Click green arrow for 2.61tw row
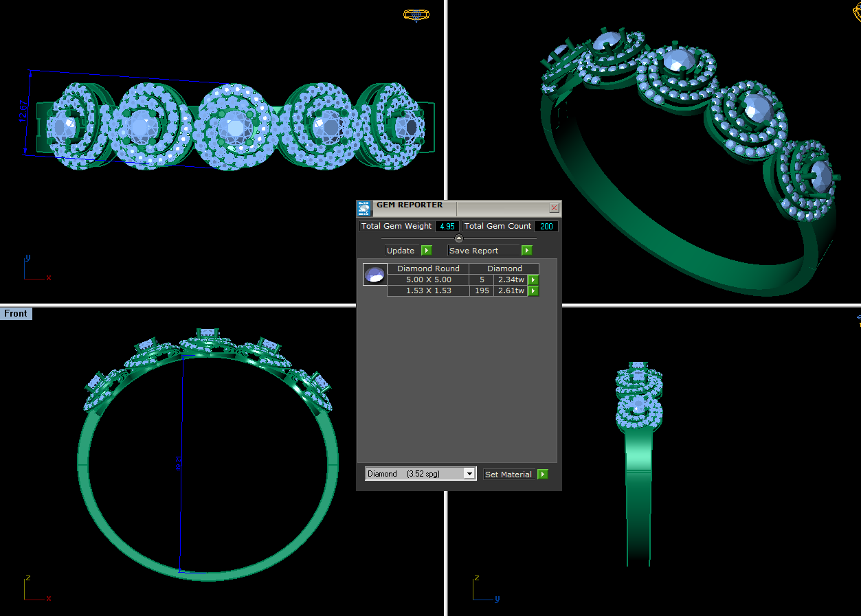This screenshot has width=861, height=616. (x=533, y=291)
